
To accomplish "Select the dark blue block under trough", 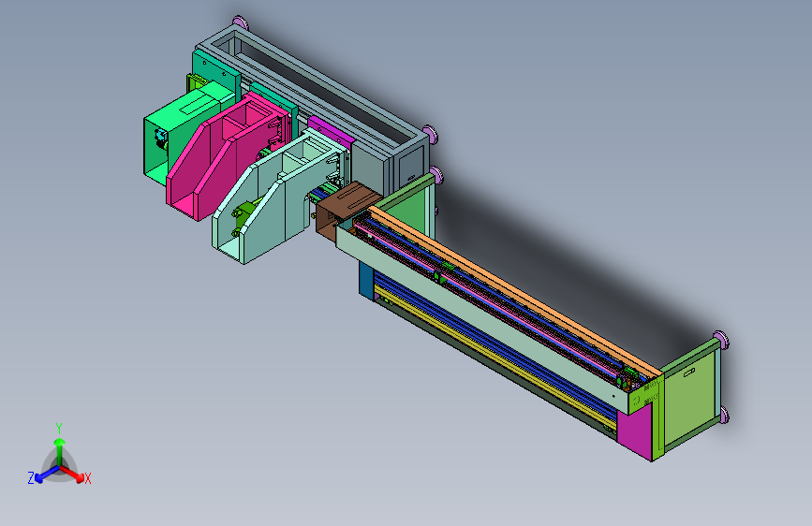I will point(366,281).
